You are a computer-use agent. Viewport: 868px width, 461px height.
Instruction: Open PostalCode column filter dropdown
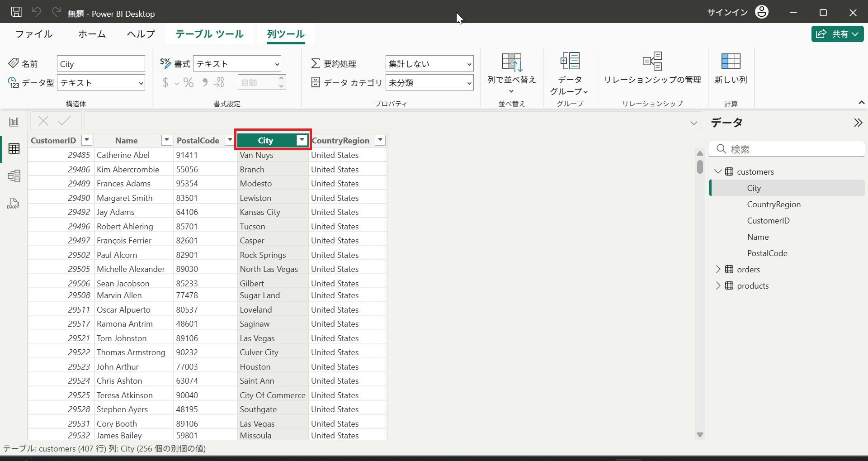230,140
